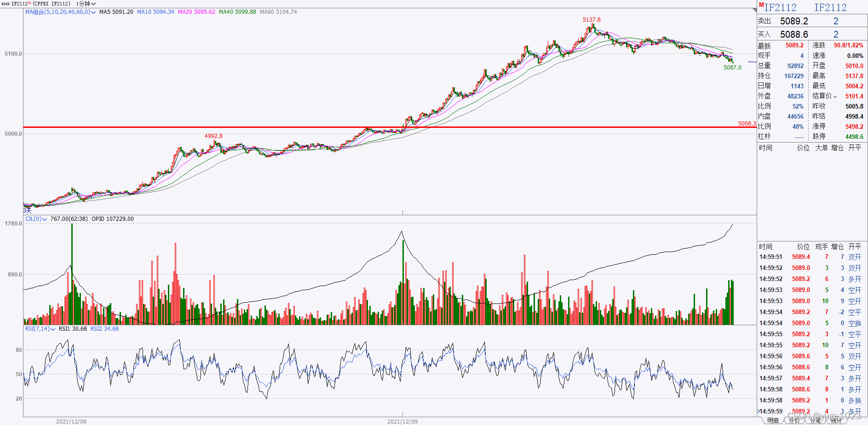
Task: Switch to the 分笔 tab
Action: tap(815, 420)
